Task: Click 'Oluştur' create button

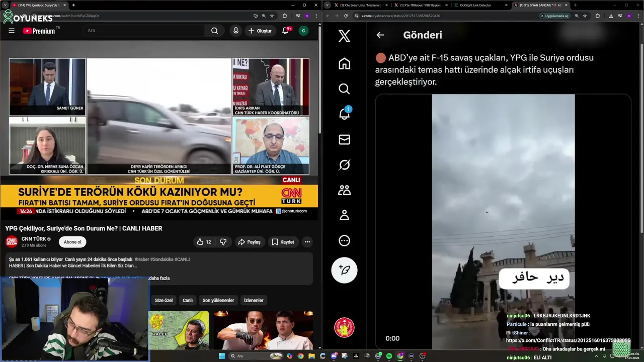Action: 260,31
